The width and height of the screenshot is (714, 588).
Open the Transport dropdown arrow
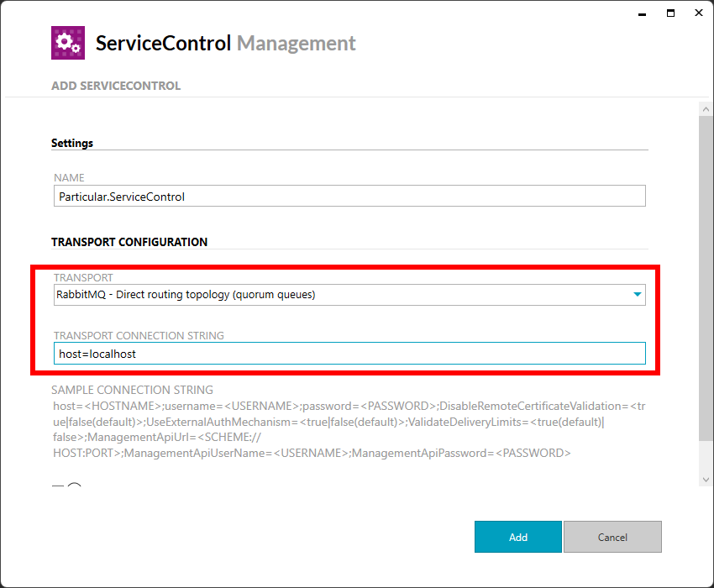click(x=637, y=295)
